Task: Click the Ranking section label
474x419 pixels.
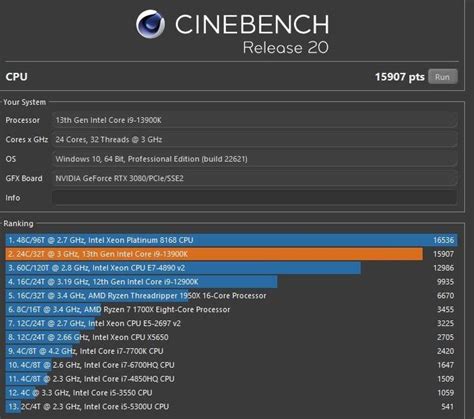Action: (18, 223)
